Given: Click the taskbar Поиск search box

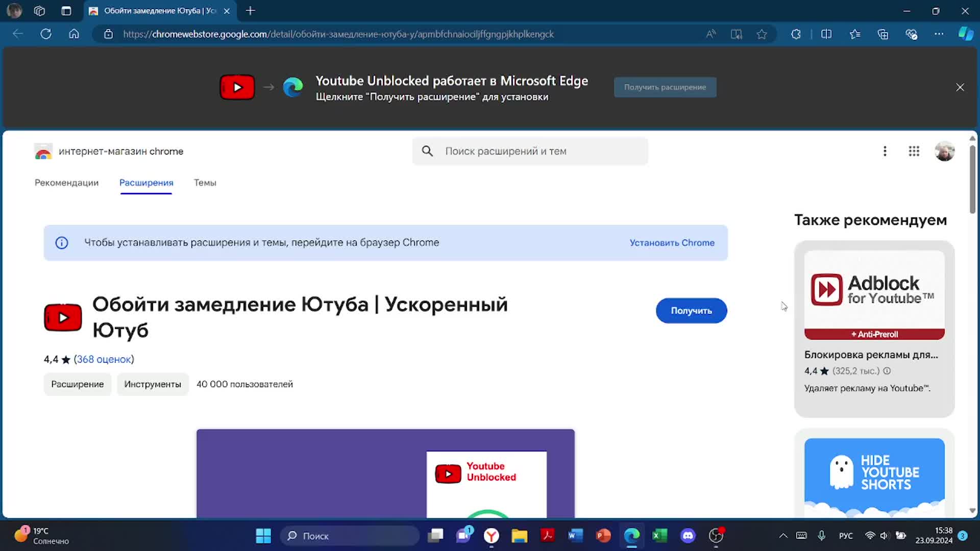Looking at the screenshot, I should 350,536.
